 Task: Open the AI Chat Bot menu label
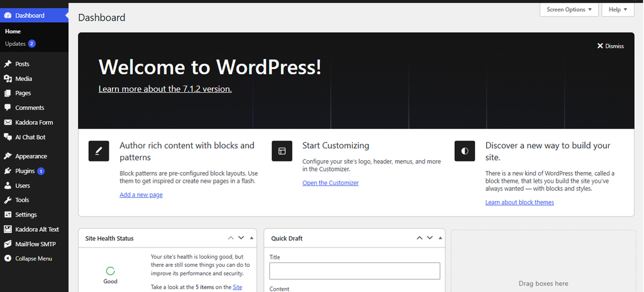point(30,138)
